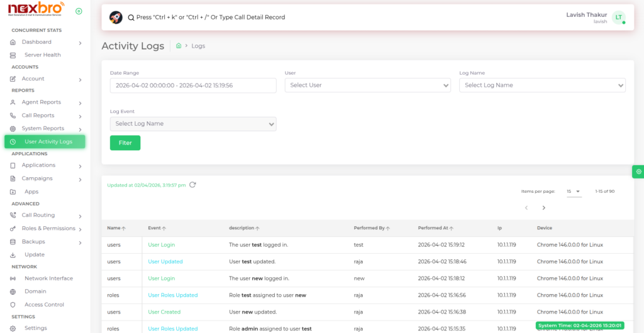Change items per page dropdown
The height and width of the screenshot is (333, 644).
[x=574, y=191]
